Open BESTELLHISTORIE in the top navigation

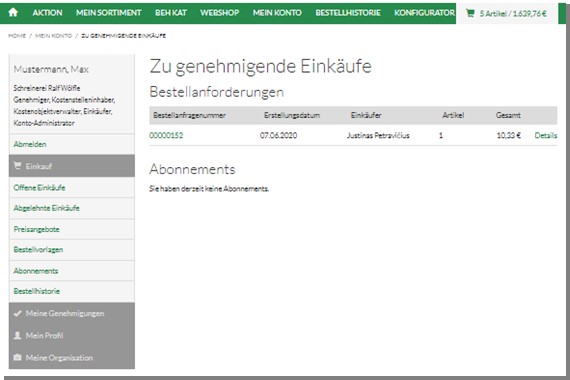click(348, 13)
